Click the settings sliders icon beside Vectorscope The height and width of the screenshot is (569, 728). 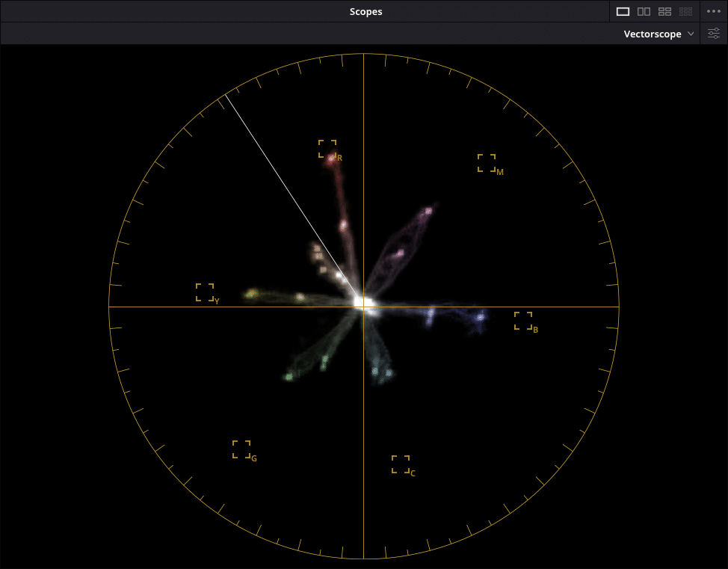(714, 34)
